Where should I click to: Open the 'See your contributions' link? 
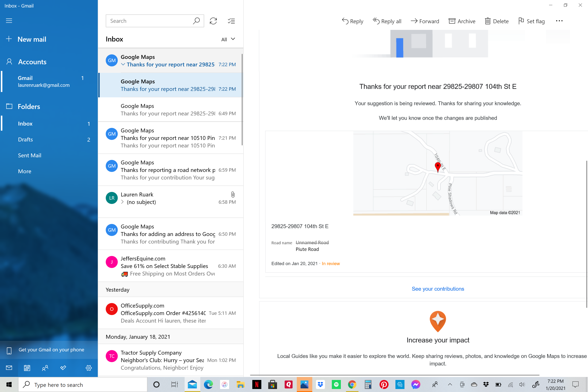[438, 289]
